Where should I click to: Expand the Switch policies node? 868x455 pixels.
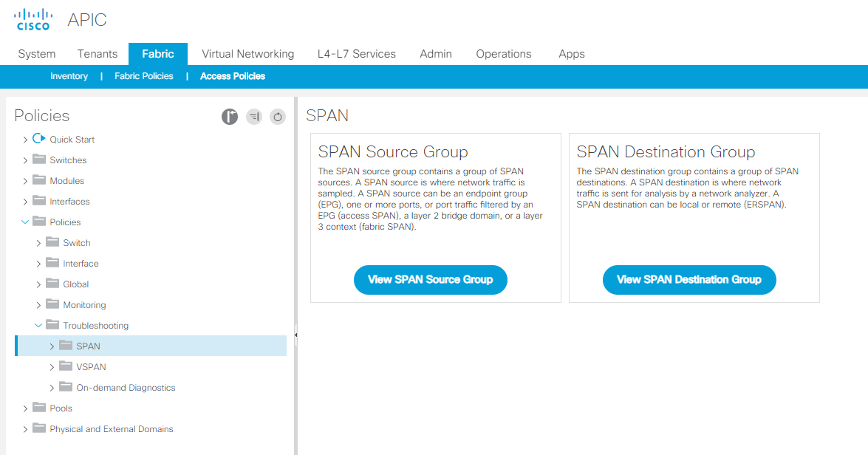click(38, 243)
